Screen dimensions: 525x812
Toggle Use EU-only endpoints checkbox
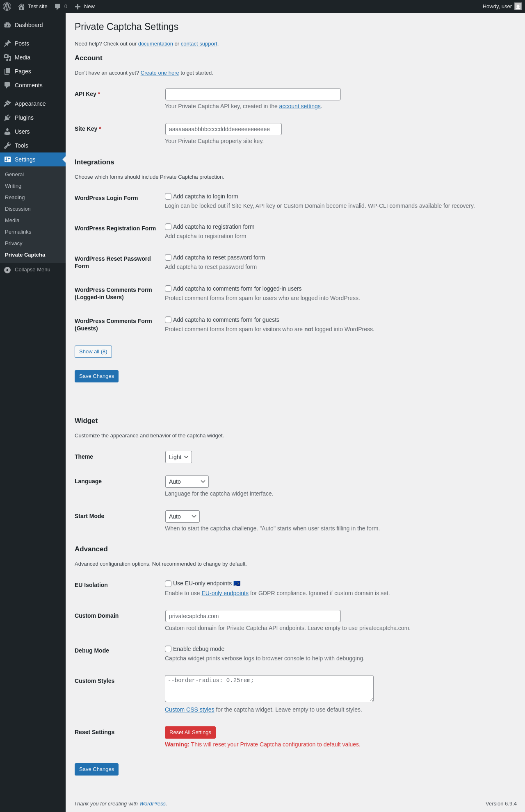click(168, 583)
